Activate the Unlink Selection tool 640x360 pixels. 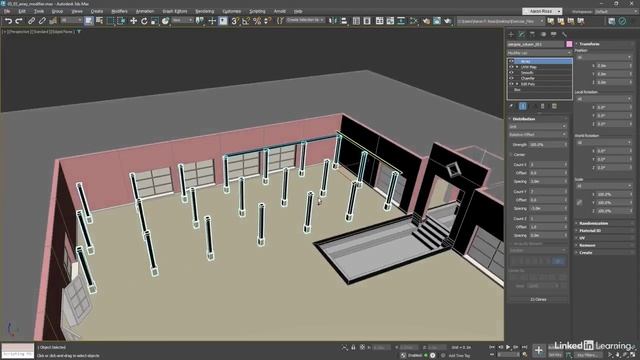[42, 21]
